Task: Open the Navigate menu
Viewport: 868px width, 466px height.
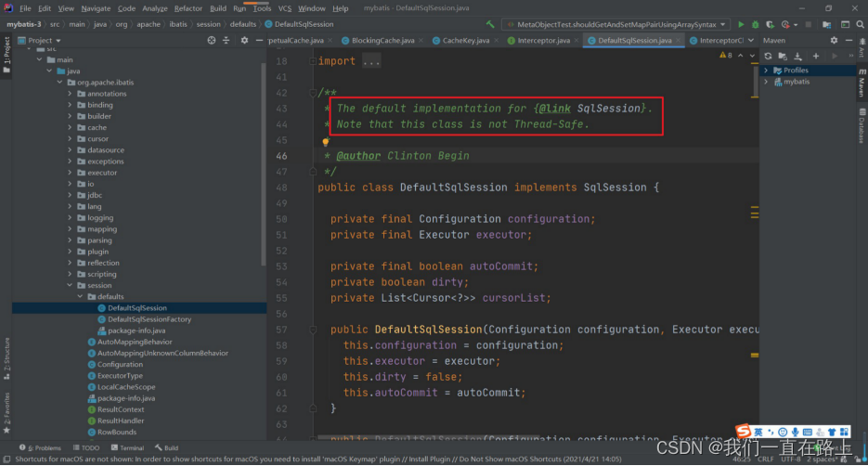Action: click(96, 8)
